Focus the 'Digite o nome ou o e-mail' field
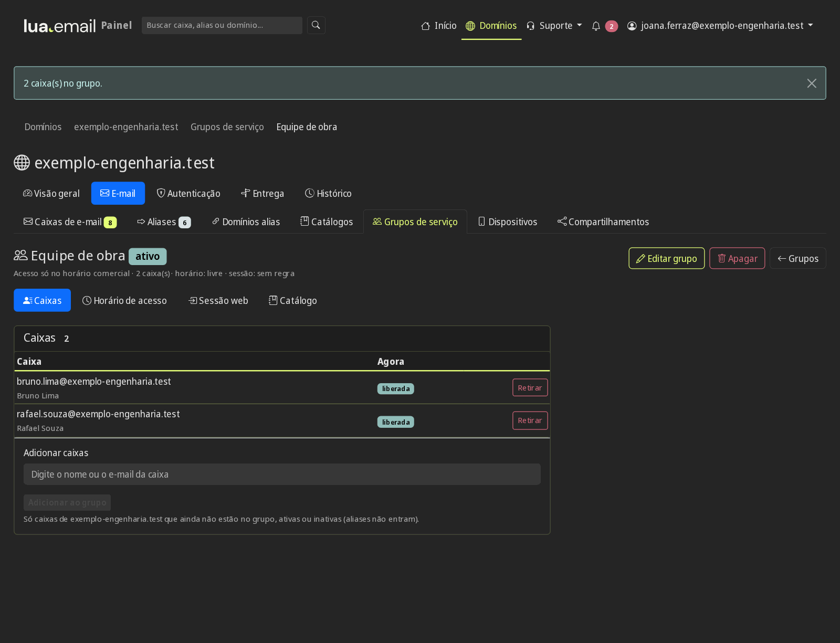This screenshot has height=643, width=840. coord(282,475)
